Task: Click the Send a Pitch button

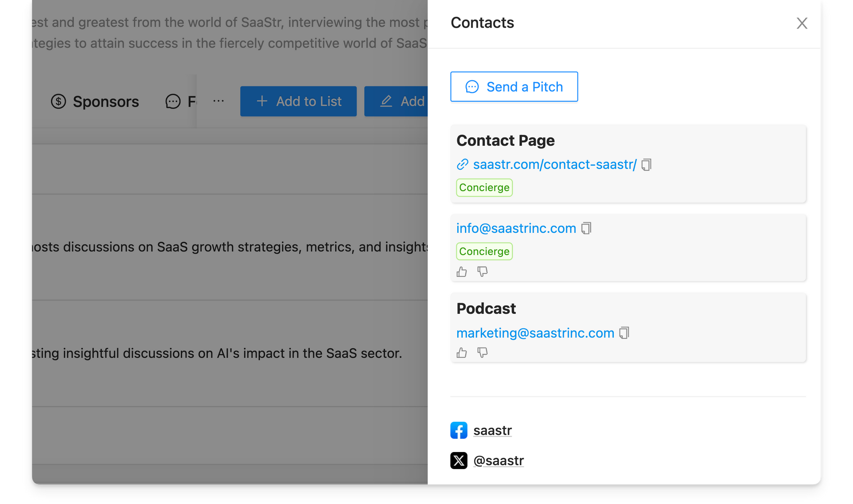Action: 514,87
